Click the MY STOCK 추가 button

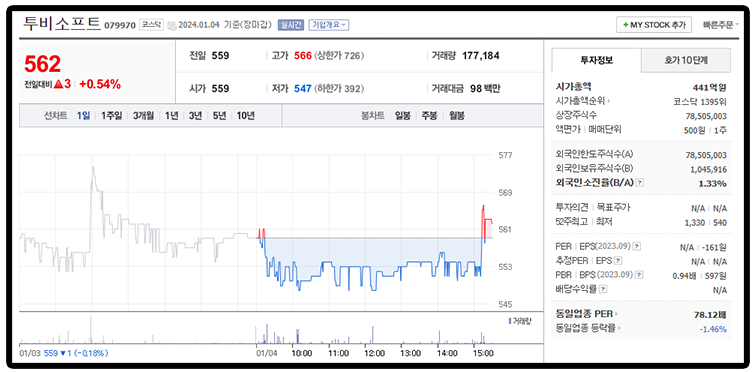pyautogui.click(x=654, y=25)
